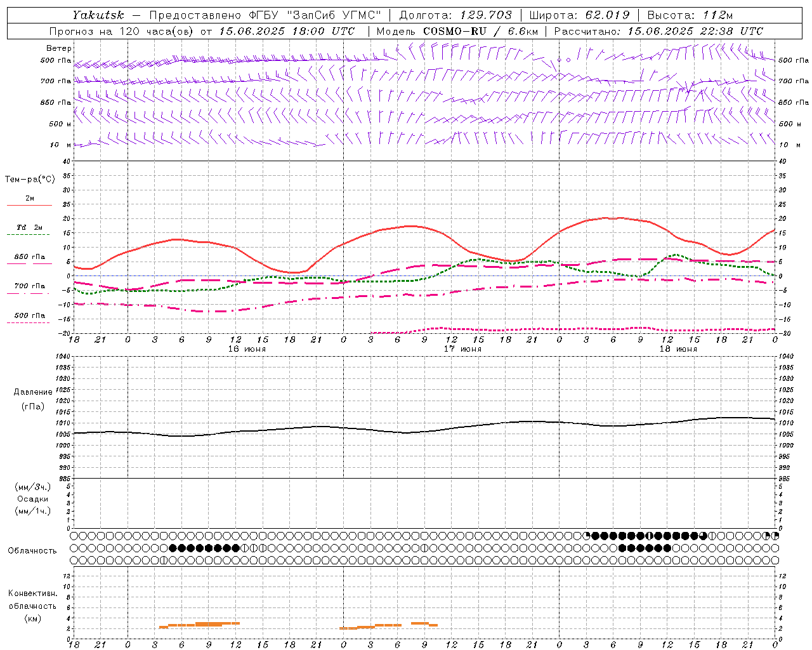812x650 pixels.
Task: Click the black pressure curve line
Action: coord(424,431)
